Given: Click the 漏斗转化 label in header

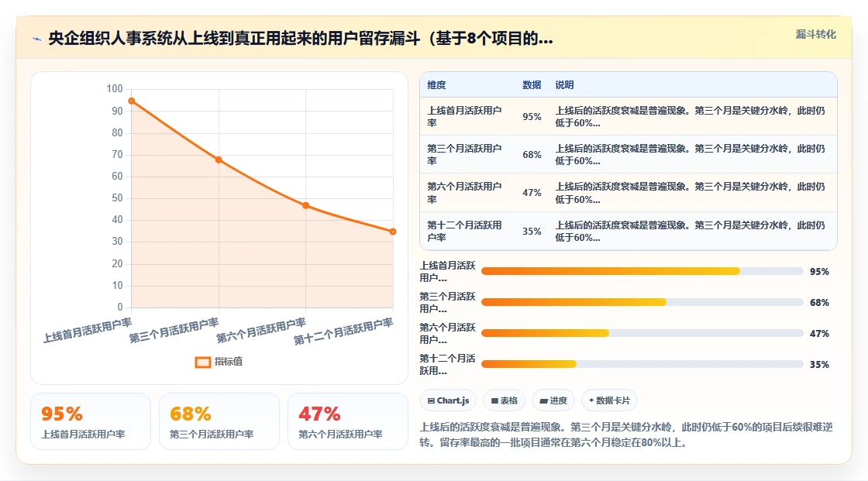Looking at the screenshot, I should point(816,34).
